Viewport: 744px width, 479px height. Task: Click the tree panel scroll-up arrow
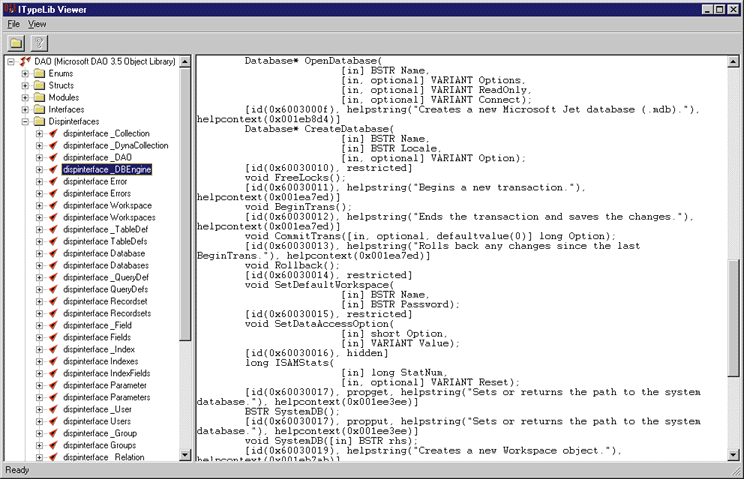pos(185,62)
